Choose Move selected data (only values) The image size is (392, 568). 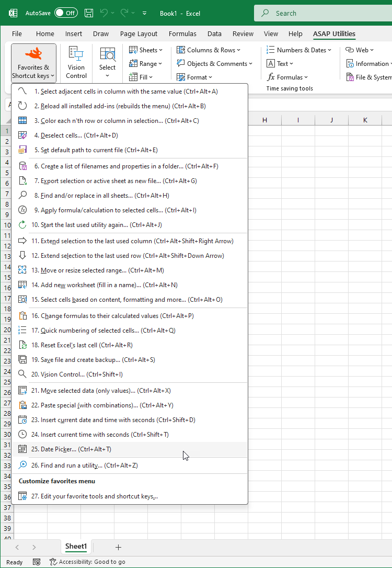coord(130,391)
